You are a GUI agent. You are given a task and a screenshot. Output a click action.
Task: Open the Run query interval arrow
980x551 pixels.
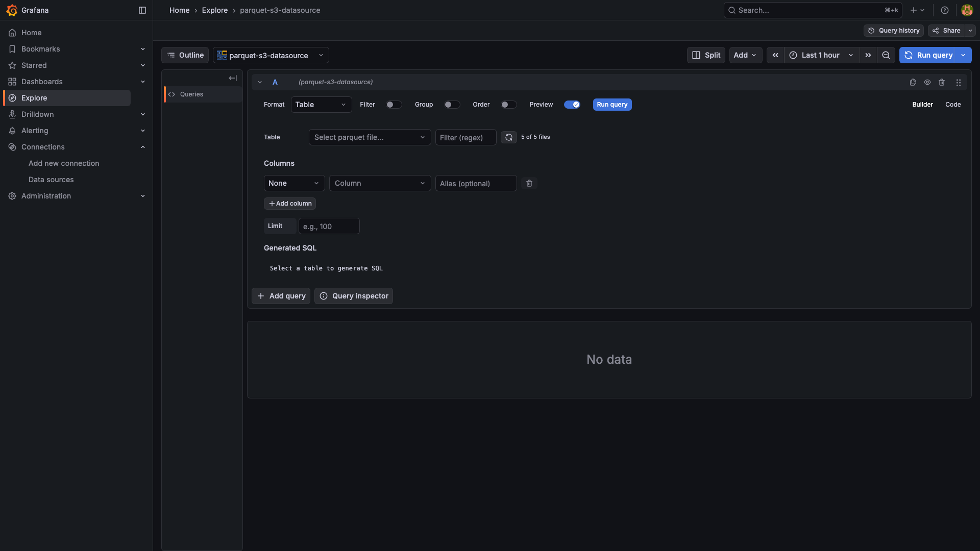[964, 55]
